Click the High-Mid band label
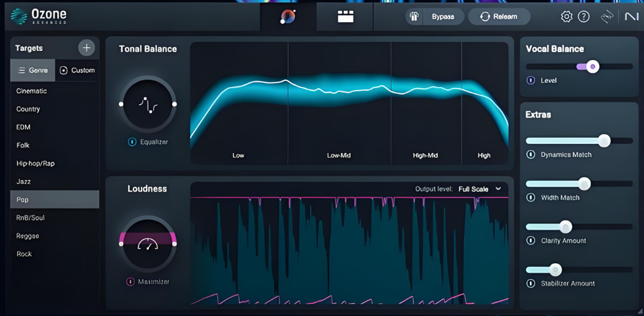The height and width of the screenshot is (316, 644). [425, 156]
